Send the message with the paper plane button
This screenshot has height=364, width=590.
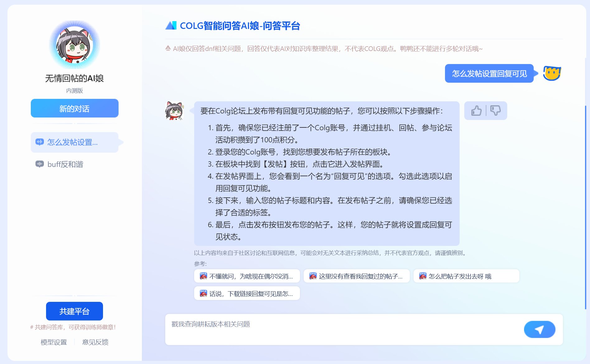pos(539,329)
